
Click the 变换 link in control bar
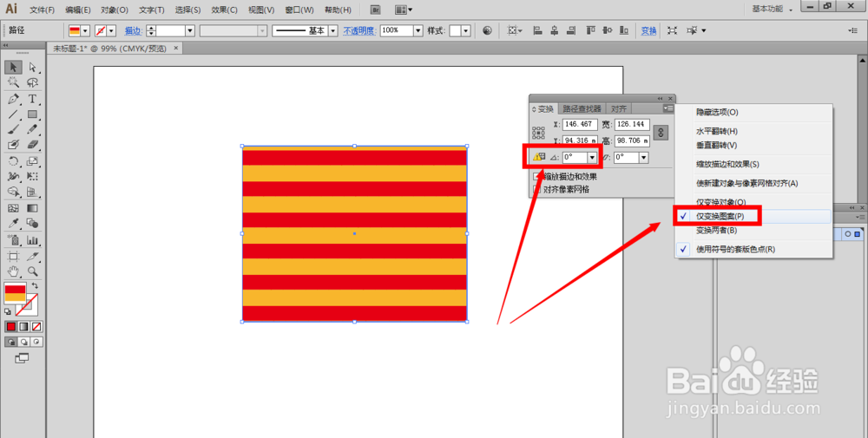pos(648,31)
